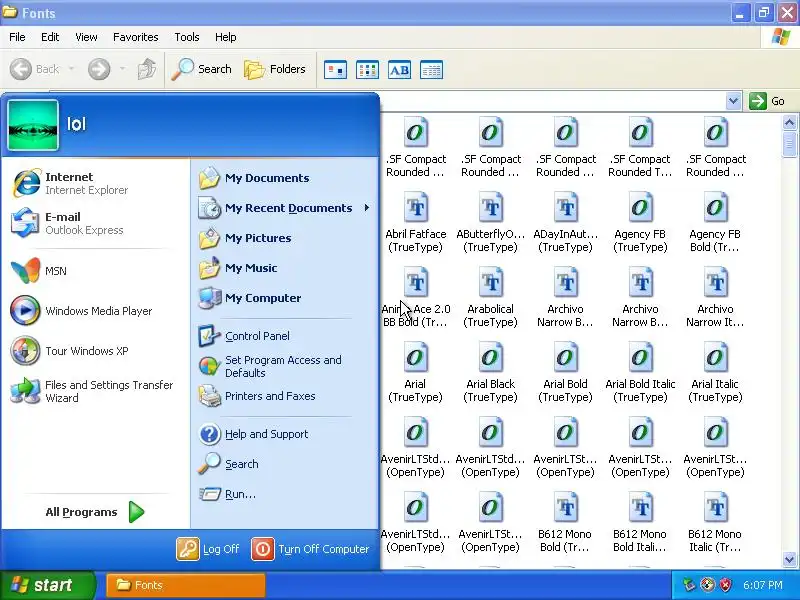Open the address bar dropdown arrow

click(733, 101)
